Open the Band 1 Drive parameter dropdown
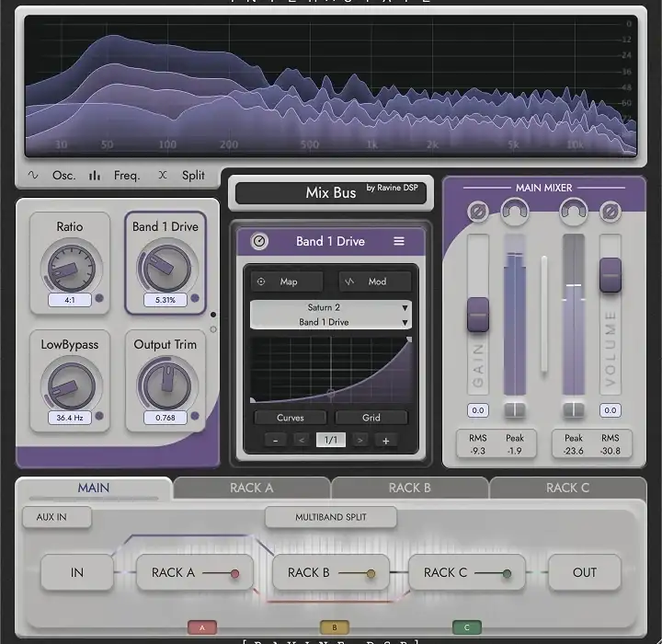The image size is (662, 644). (331, 322)
